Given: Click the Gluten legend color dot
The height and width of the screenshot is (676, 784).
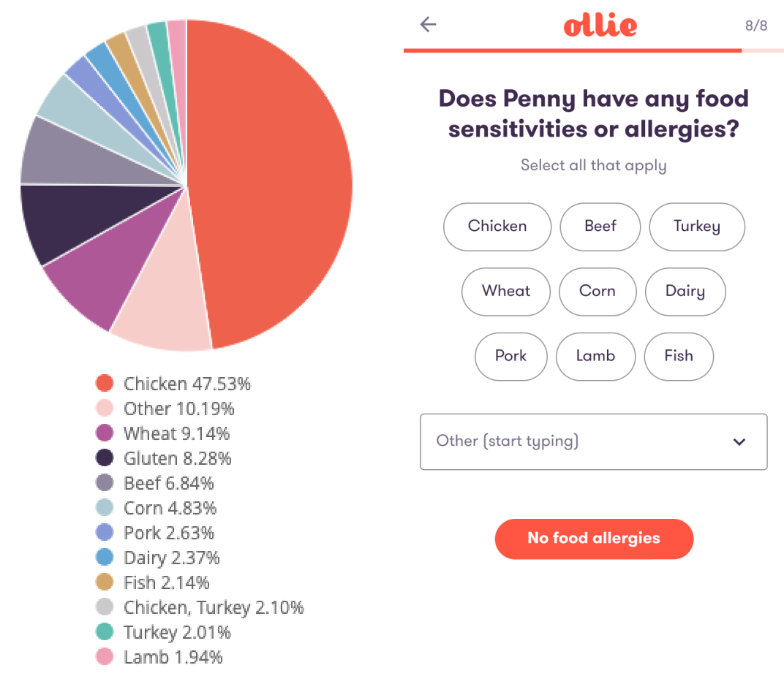Looking at the screenshot, I should tap(105, 457).
